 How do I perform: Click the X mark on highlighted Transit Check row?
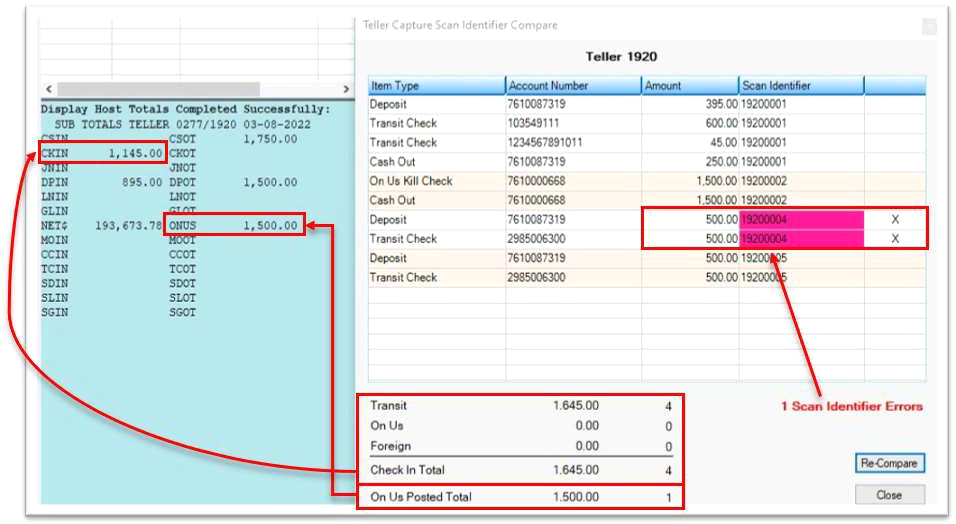[895, 239]
